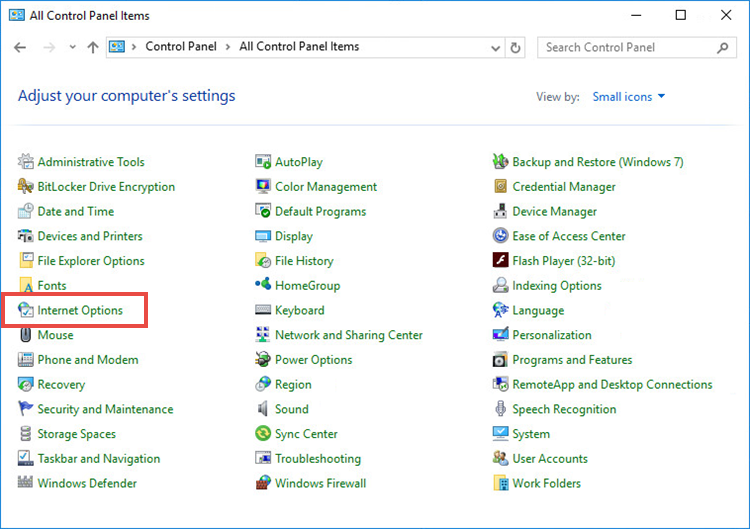Image resolution: width=750 pixels, height=529 pixels.
Task: Open the HomeGroup icon
Action: click(263, 285)
